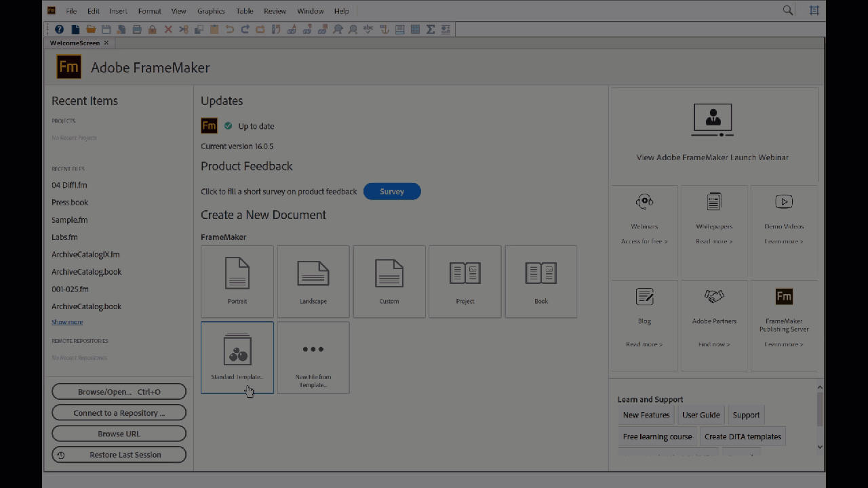Click the red X delete toolbar icon

[168, 29]
